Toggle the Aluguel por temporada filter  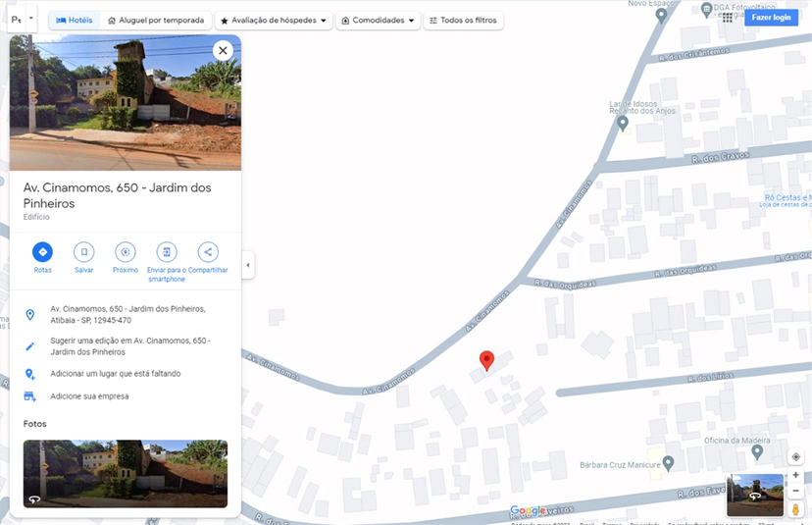pyautogui.click(x=156, y=20)
